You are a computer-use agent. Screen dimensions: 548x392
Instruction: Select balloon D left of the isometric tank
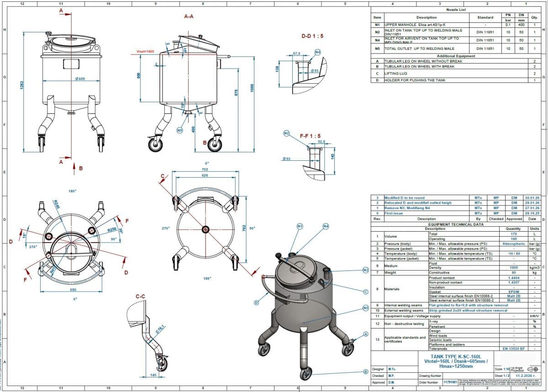[x=256, y=302]
